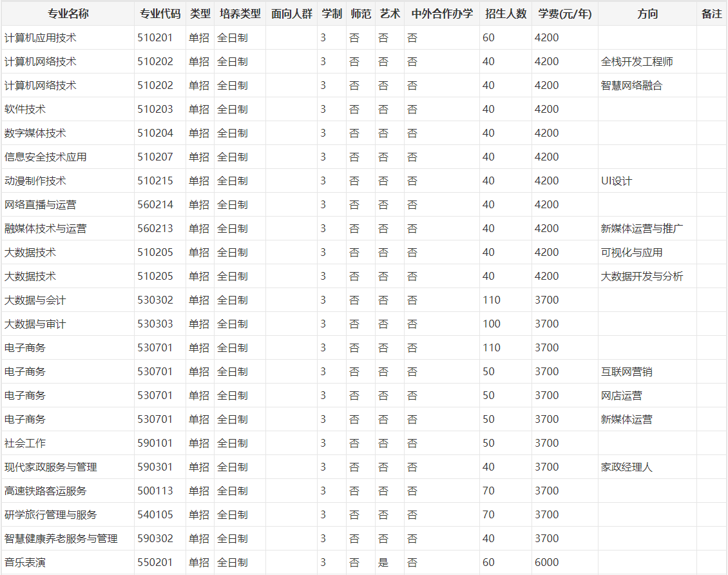
Task: Click the 专业名称 column header
Action: (68, 14)
